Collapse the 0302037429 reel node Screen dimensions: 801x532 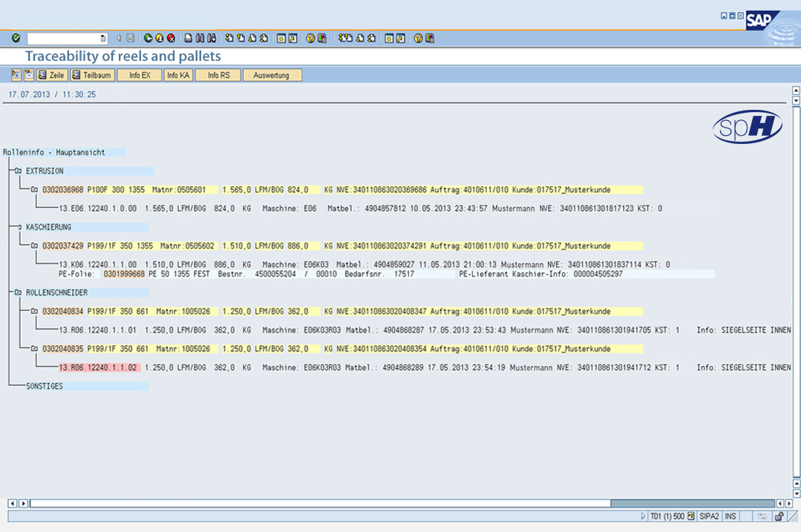tap(34, 246)
